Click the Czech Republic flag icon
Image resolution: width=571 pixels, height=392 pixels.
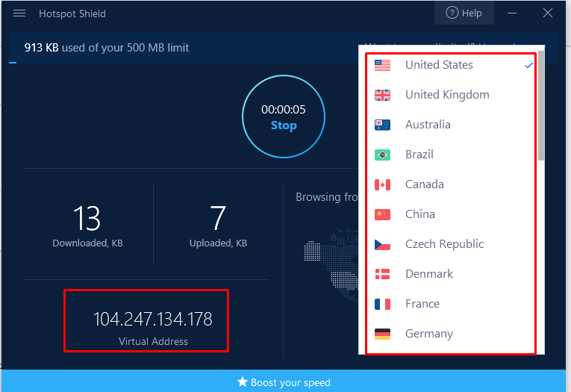tap(382, 244)
